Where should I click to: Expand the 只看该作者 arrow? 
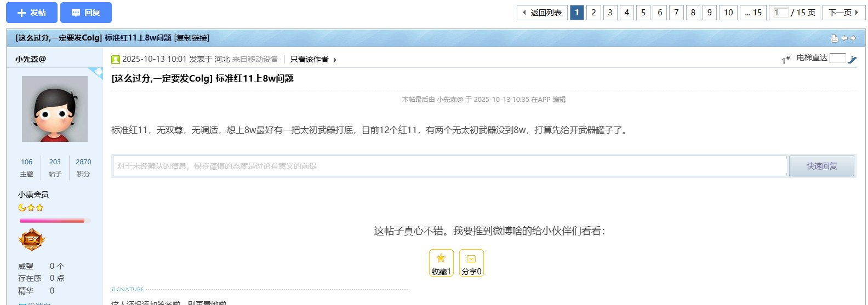[x=335, y=60]
